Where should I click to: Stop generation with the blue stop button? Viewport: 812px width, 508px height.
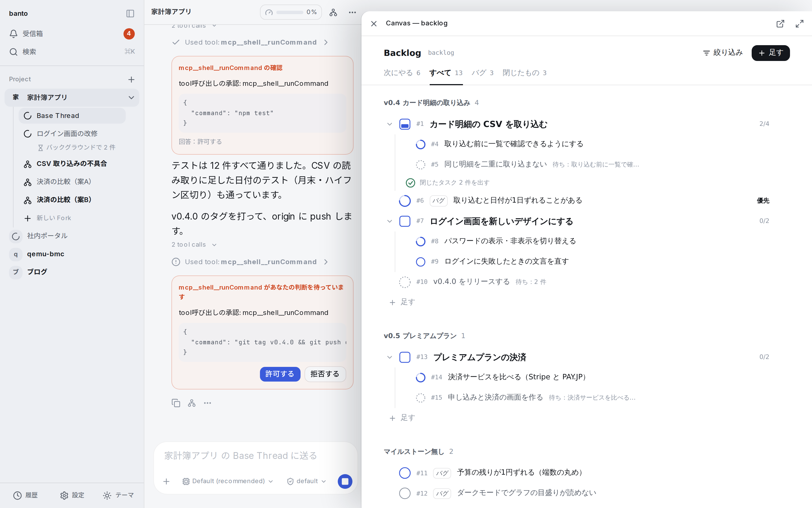pos(345,481)
